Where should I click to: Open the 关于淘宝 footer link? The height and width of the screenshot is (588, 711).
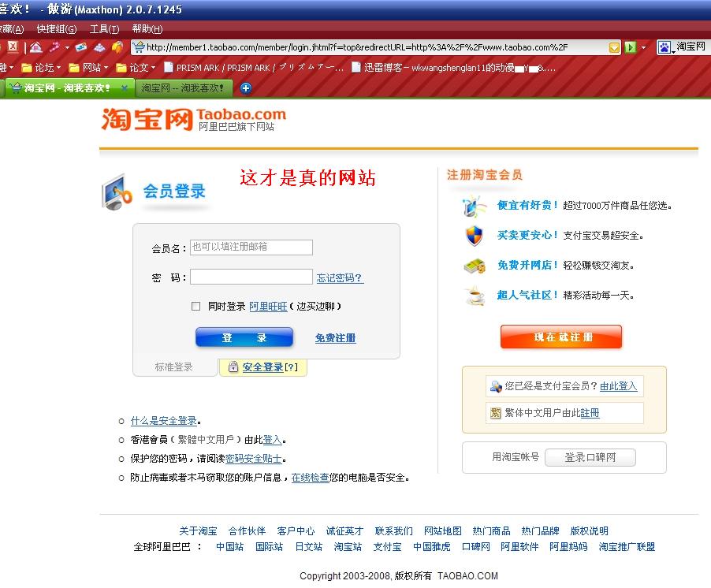(198, 531)
